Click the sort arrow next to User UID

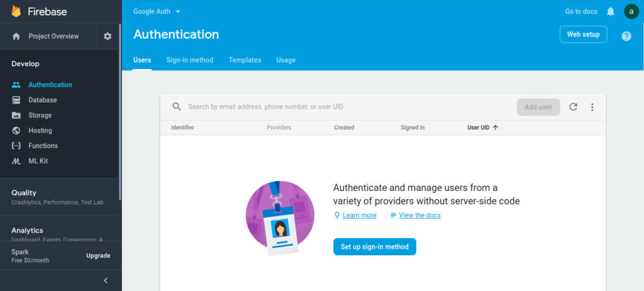(496, 128)
